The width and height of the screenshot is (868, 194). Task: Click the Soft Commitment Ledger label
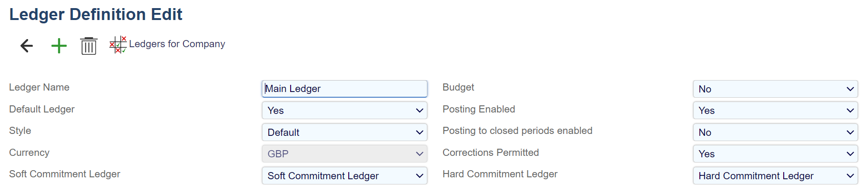point(64,174)
